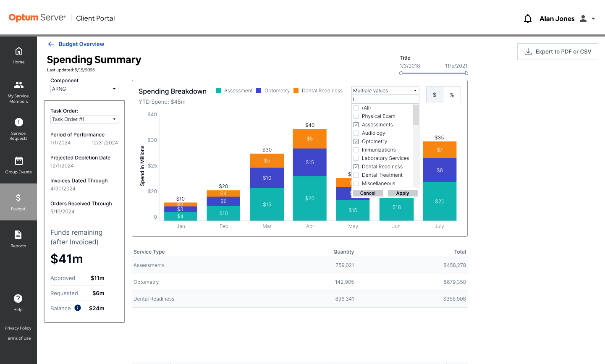Click Export to PDF or CSV
Image resolution: width=605 pixels, height=364 pixels.
(x=558, y=52)
